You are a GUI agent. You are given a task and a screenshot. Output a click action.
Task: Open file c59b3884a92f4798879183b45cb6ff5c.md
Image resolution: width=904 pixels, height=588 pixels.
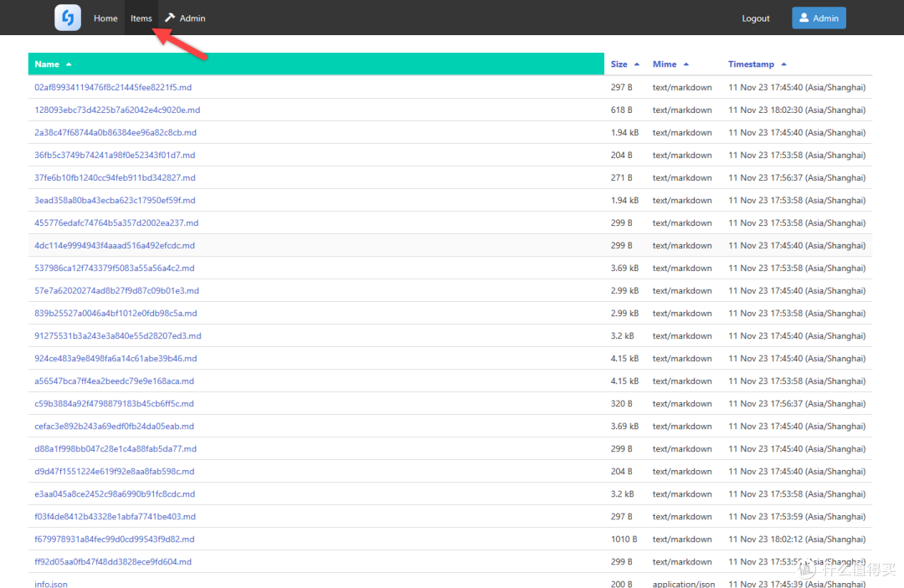pos(114,403)
